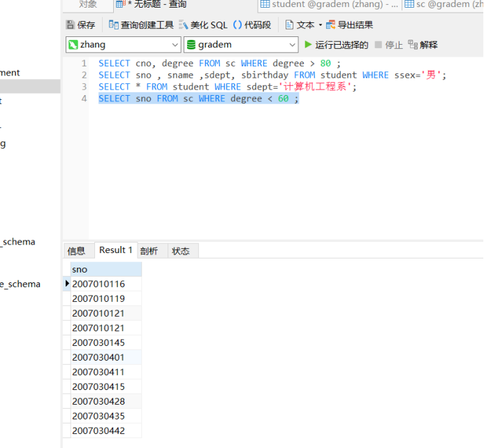The height and width of the screenshot is (448, 484).
Task: Click the connection icon beside zhang
Action: 73,45
